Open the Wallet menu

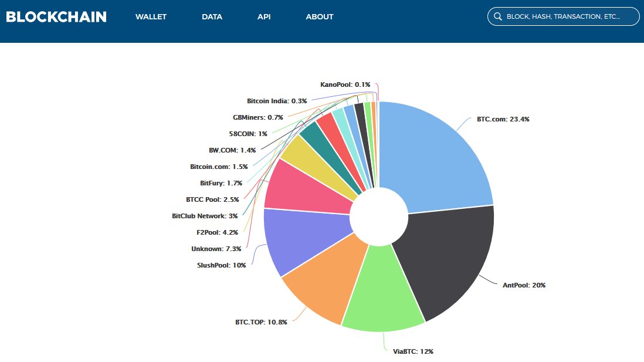(151, 17)
